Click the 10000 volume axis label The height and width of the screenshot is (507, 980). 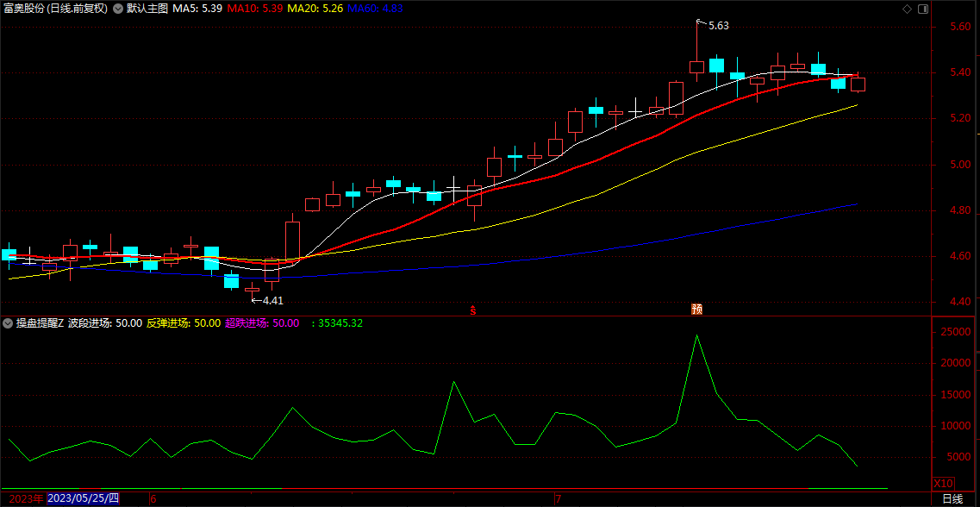point(956,426)
